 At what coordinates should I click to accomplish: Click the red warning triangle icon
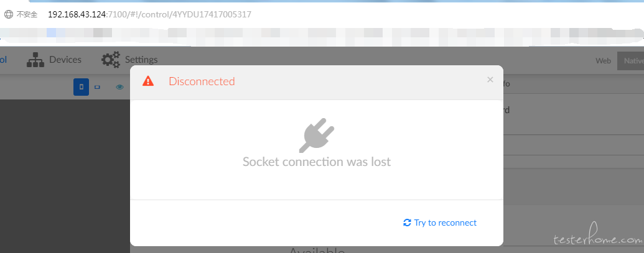point(148,81)
